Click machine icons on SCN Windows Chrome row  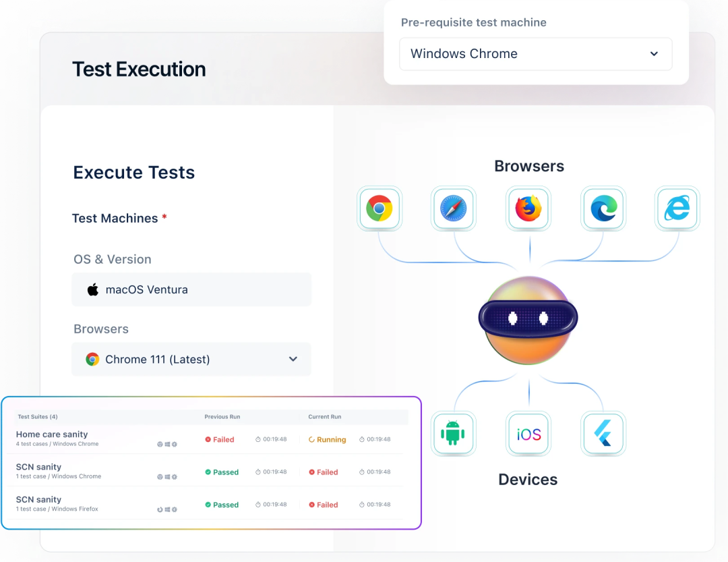pos(167,477)
